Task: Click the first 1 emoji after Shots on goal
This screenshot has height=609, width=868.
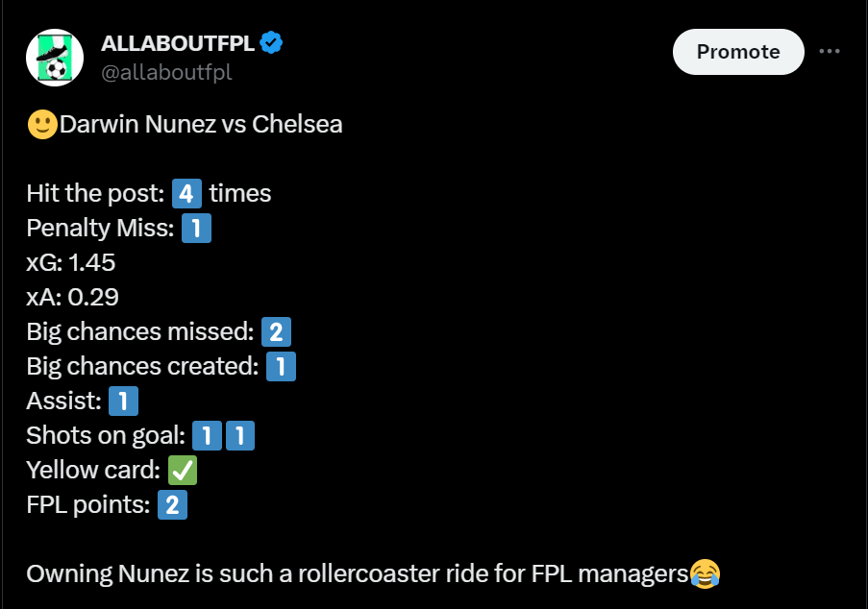Action: (207, 436)
